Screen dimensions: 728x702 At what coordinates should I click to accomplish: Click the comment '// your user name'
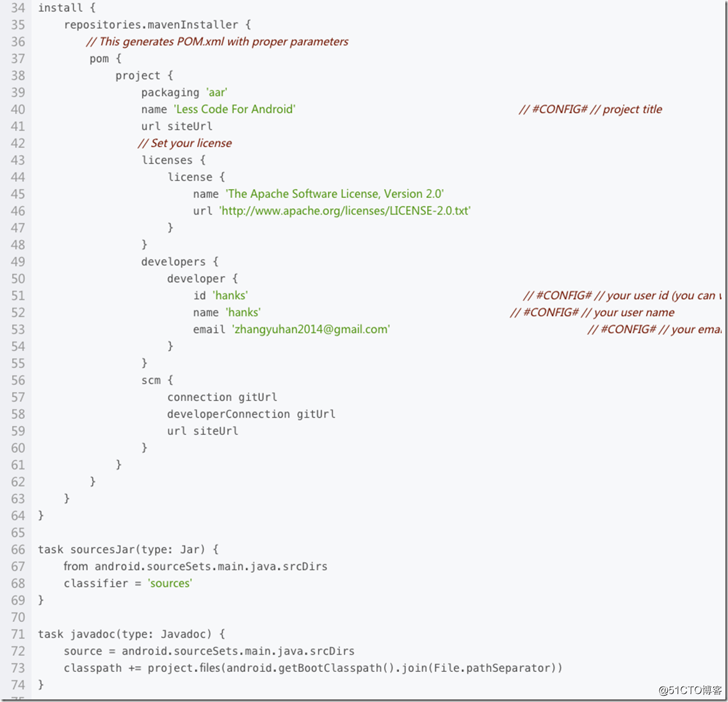628,312
